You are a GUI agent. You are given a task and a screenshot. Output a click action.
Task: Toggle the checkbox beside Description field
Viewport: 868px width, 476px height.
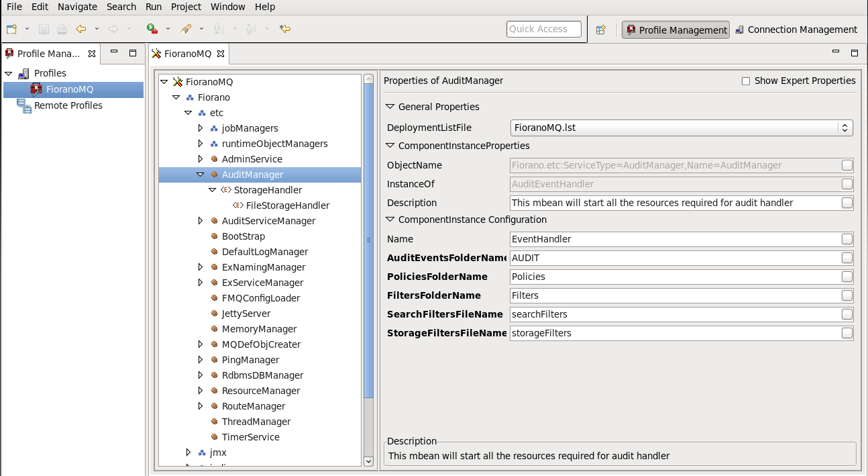847,203
